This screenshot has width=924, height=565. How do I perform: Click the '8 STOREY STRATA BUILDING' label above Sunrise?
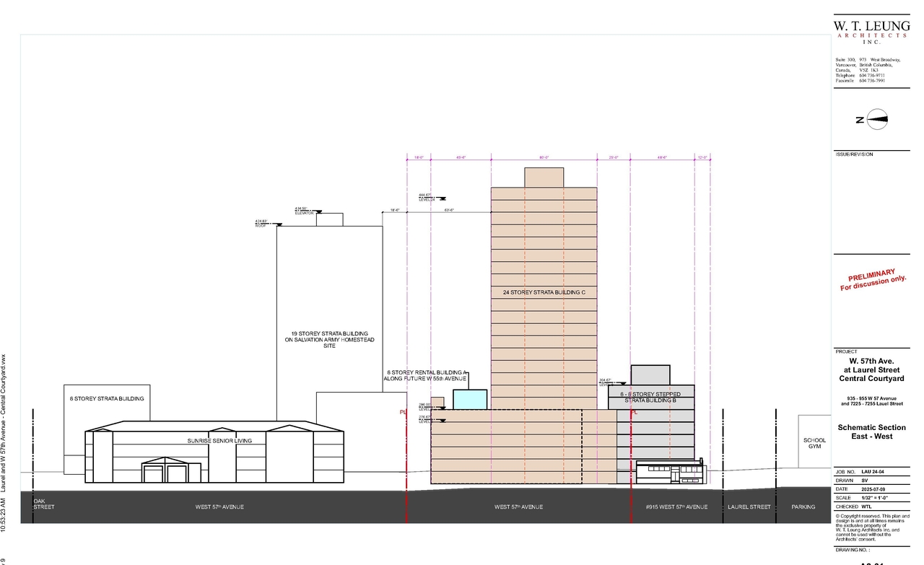[107, 398]
